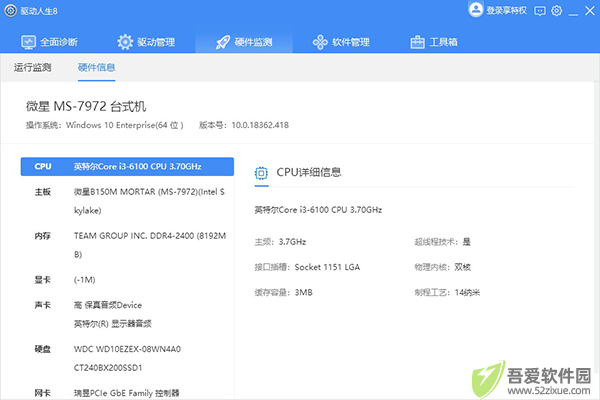
Task: Open the feedback message icon
Action: click(x=540, y=11)
